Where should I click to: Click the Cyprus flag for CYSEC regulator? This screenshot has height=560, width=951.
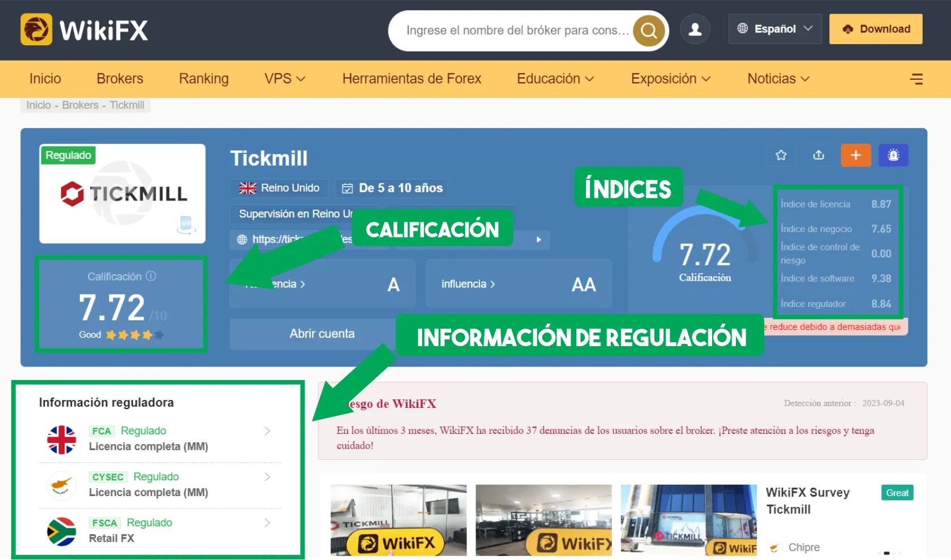tap(61, 485)
